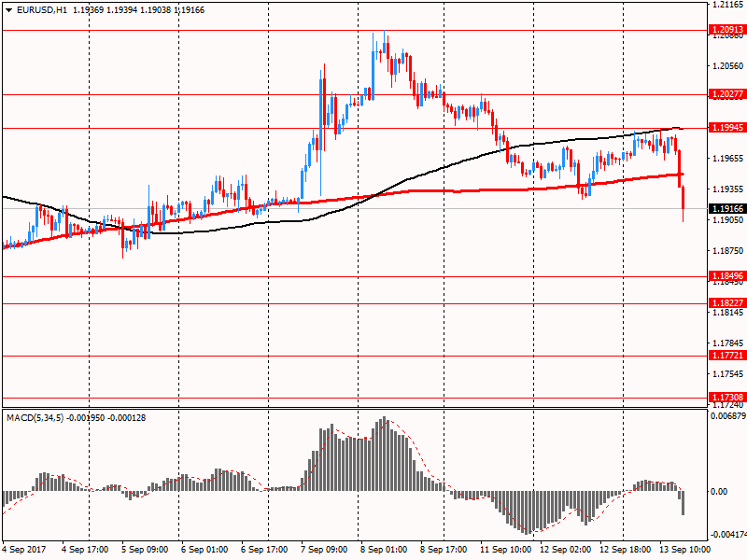Image resolution: width=747 pixels, height=560 pixels.
Task: Click the 4 Sep 17:00 time axis label
Action: (85, 550)
